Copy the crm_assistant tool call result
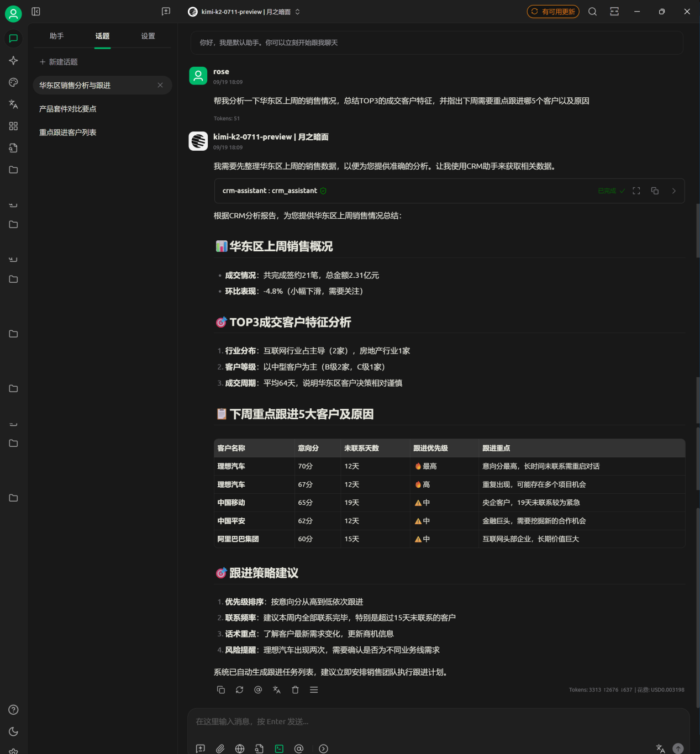700x754 pixels. coord(655,191)
